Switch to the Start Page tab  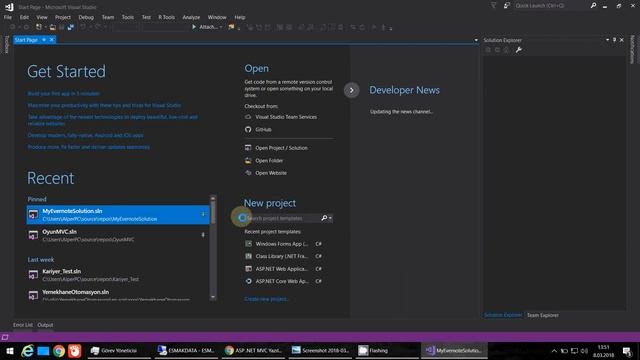26,40
